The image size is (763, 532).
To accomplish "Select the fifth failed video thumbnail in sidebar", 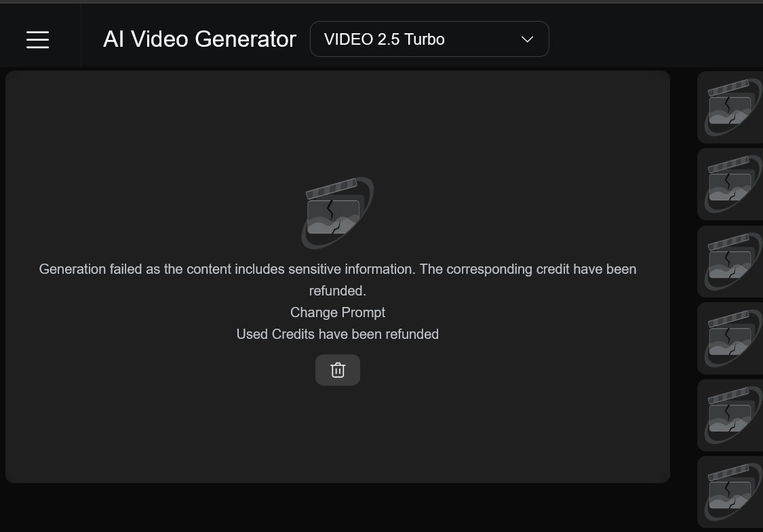I will coord(730,415).
